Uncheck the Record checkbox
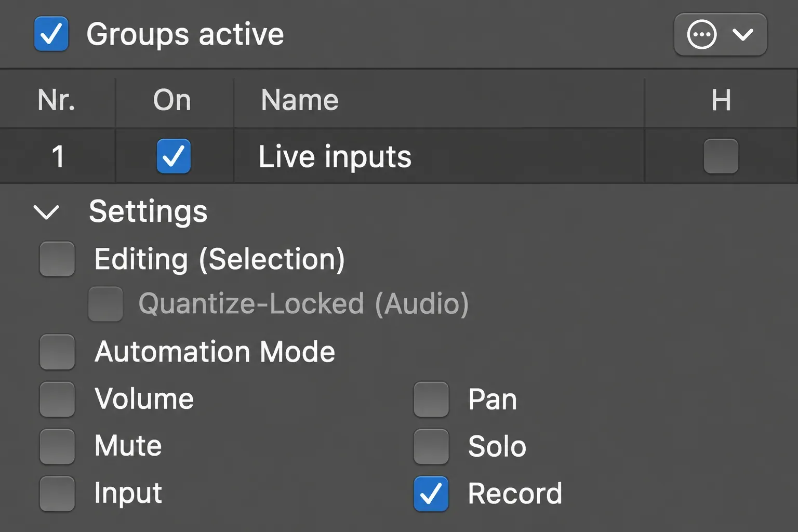Viewport: 798px width, 532px height. [x=431, y=494]
